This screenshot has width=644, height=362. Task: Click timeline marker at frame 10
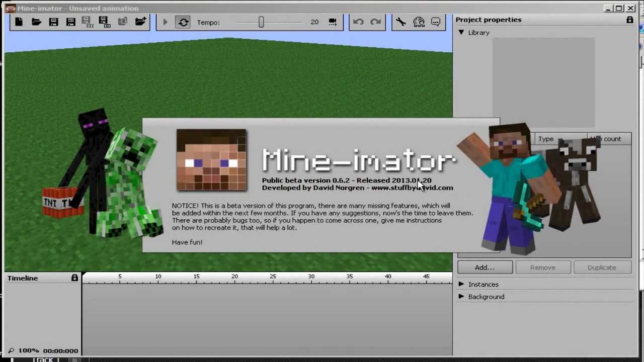(158, 277)
